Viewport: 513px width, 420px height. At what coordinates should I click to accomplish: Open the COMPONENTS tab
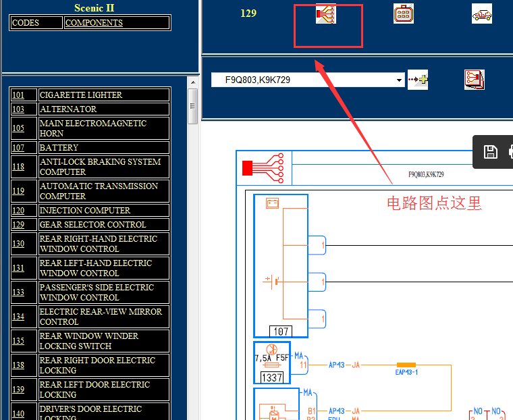[94, 22]
